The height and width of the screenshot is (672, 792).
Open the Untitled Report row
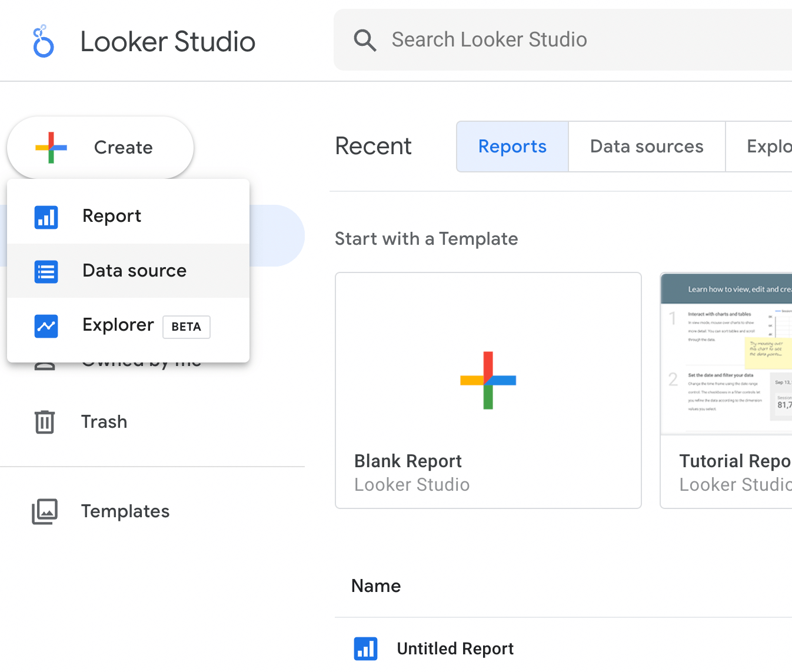[563, 648]
